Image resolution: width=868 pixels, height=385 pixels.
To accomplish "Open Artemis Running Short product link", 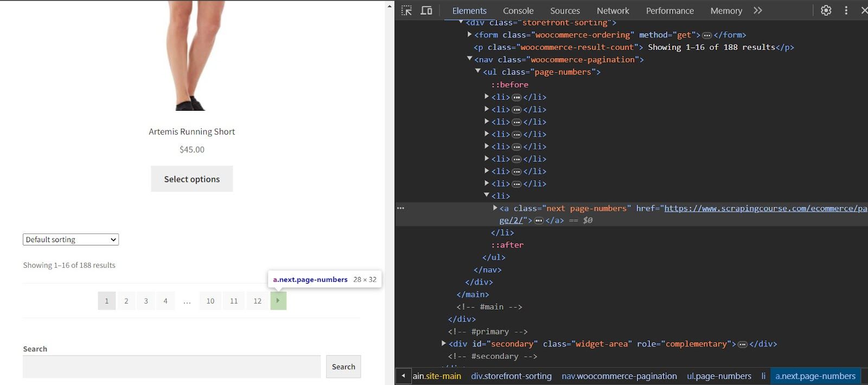I will pyautogui.click(x=192, y=131).
